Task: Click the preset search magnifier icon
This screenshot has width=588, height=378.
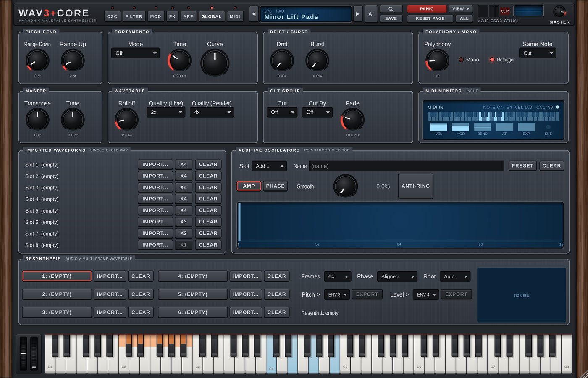Action: pyautogui.click(x=391, y=9)
